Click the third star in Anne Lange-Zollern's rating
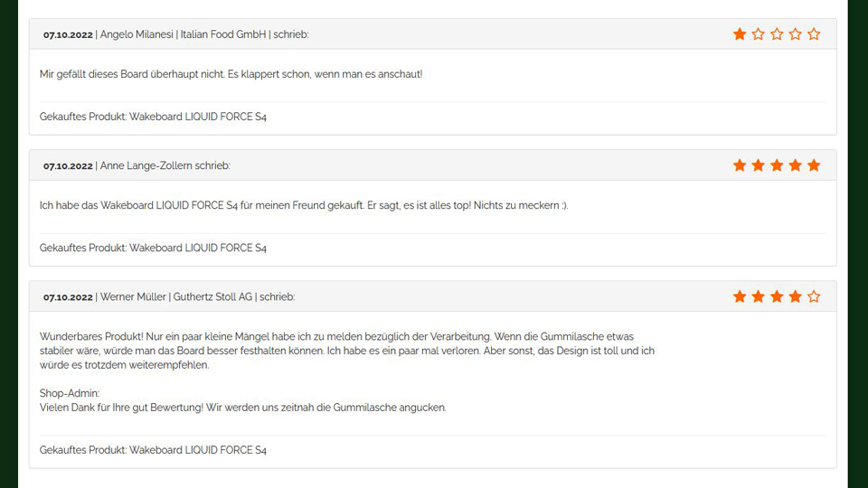This screenshot has width=868, height=488. pyautogui.click(x=777, y=165)
